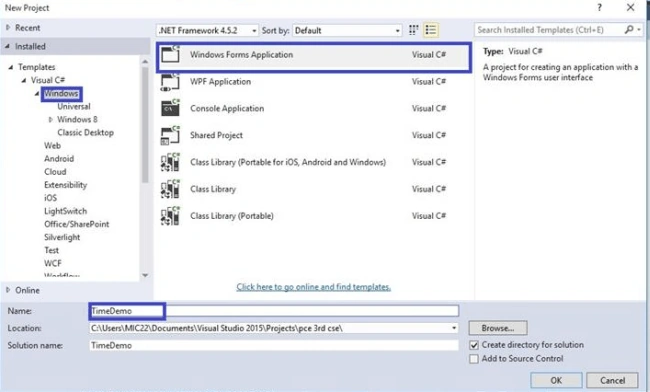Image resolution: width=650 pixels, height=392 pixels.
Task: Click the search magnifier icon
Action: [629, 30]
